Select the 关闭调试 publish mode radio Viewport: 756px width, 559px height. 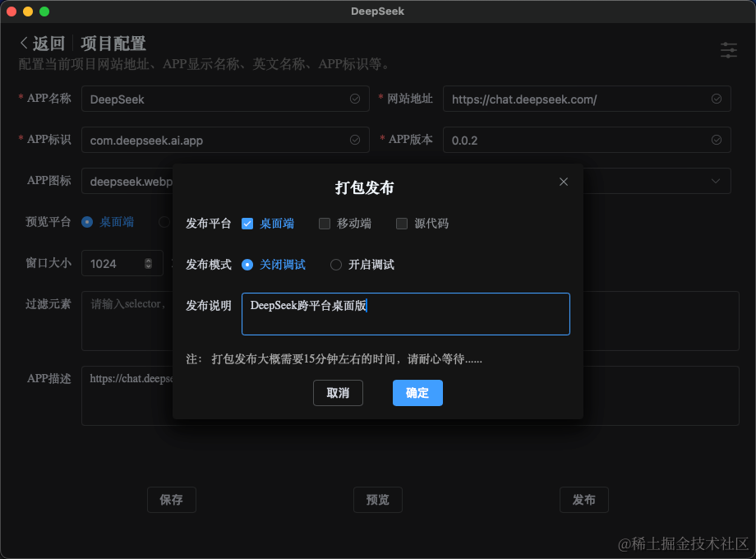click(247, 265)
